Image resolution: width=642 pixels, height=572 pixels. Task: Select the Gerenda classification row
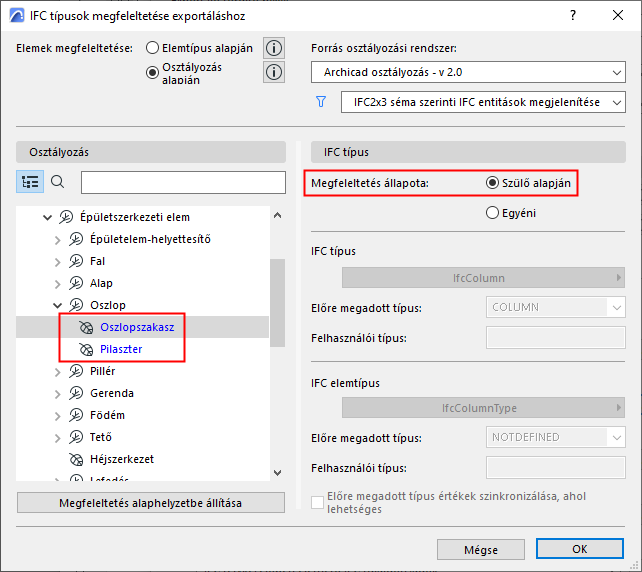(x=142, y=393)
